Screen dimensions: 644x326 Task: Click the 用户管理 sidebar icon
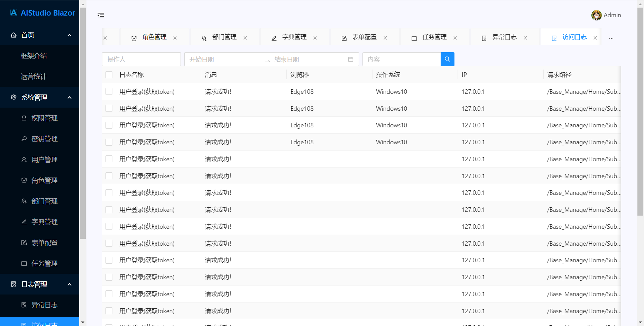coord(24,159)
